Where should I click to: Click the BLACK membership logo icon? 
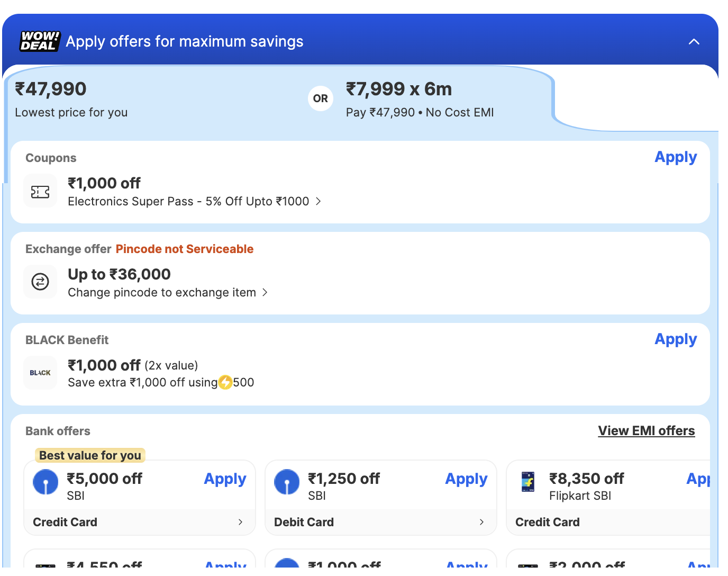(40, 373)
